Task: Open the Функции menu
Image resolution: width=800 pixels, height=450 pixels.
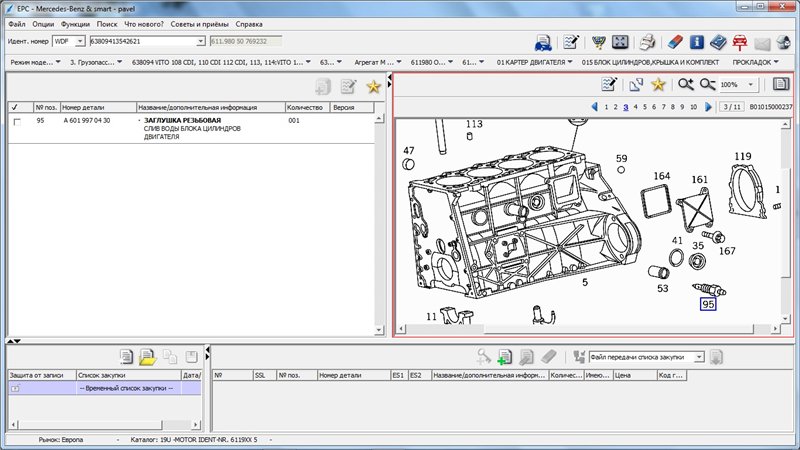Action: point(75,24)
